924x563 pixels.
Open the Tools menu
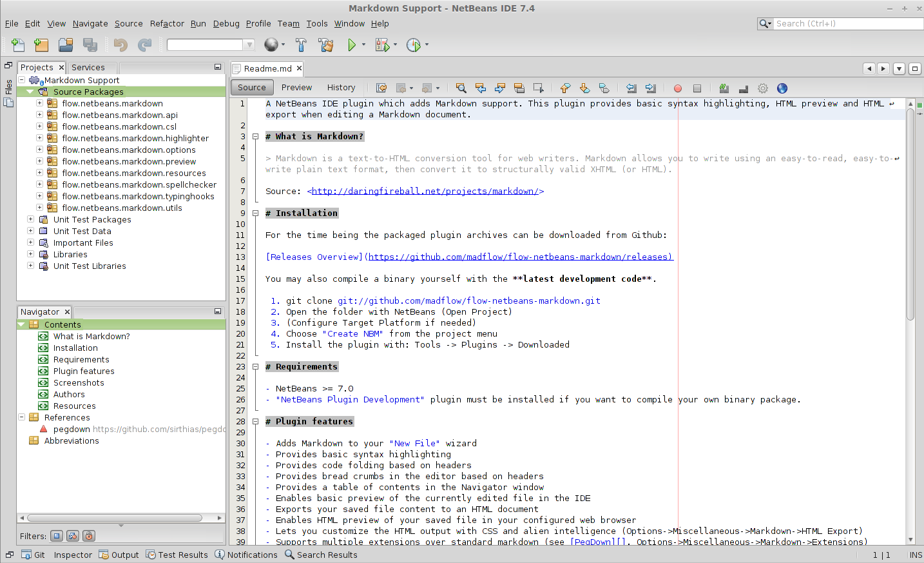(x=317, y=23)
